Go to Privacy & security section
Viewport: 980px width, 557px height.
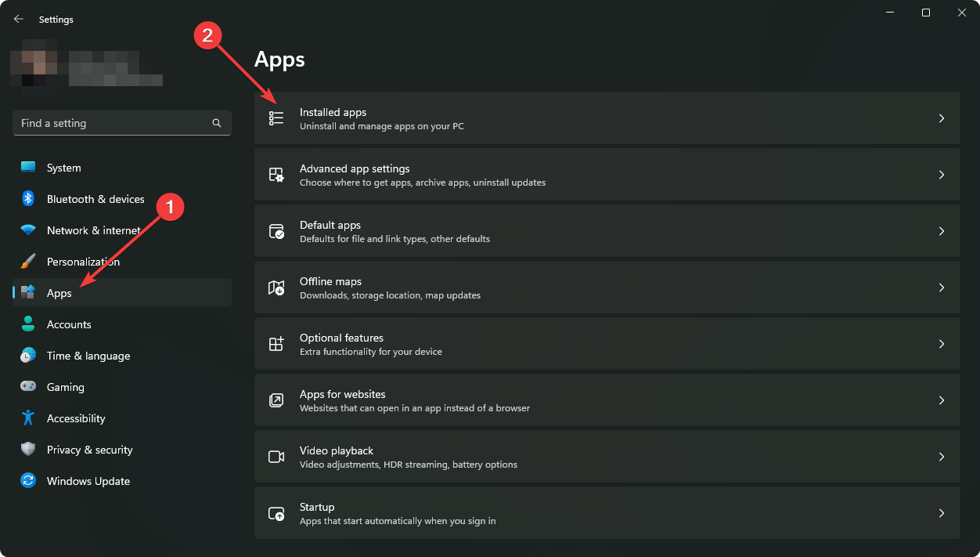[x=89, y=450]
